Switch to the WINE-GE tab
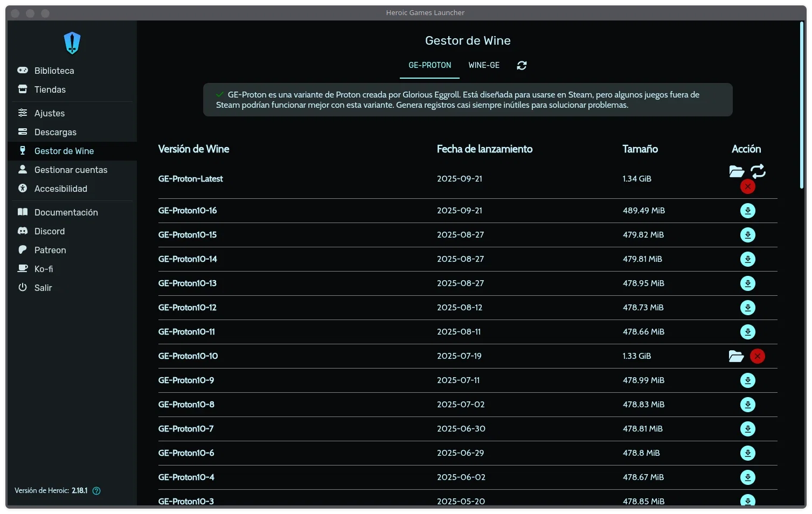This screenshot has width=812, height=514. 484,65
